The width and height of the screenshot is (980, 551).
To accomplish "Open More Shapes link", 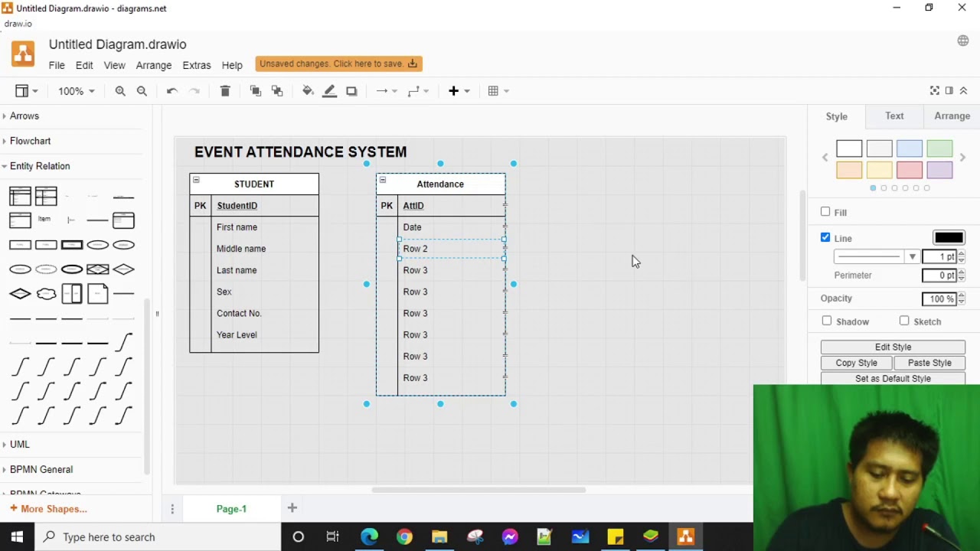I will point(48,509).
